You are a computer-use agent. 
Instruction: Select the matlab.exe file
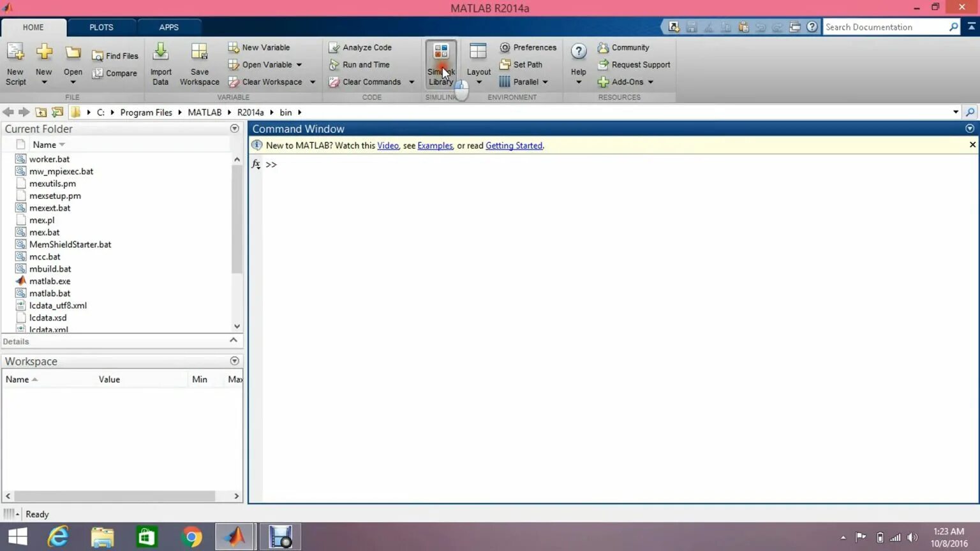click(50, 281)
